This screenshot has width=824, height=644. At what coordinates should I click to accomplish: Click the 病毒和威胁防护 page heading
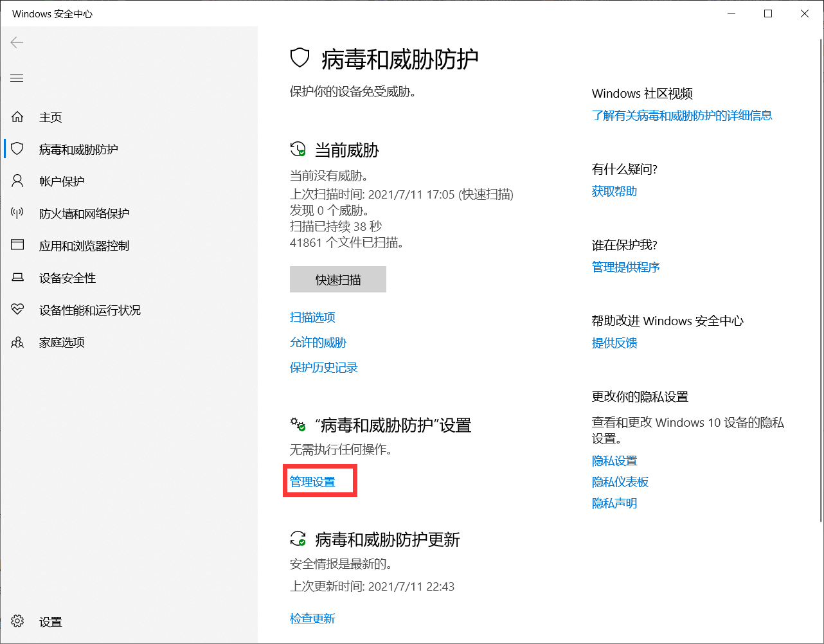coord(400,59)
